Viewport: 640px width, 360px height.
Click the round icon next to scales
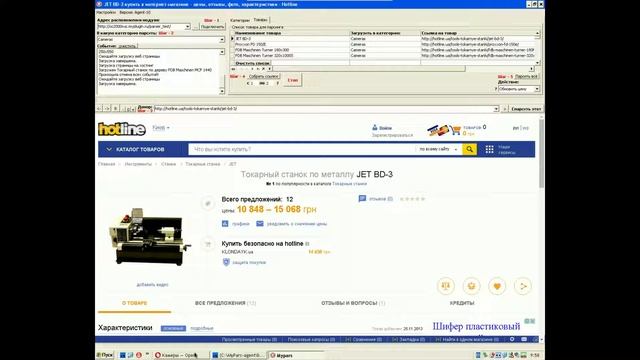(471, 286)
